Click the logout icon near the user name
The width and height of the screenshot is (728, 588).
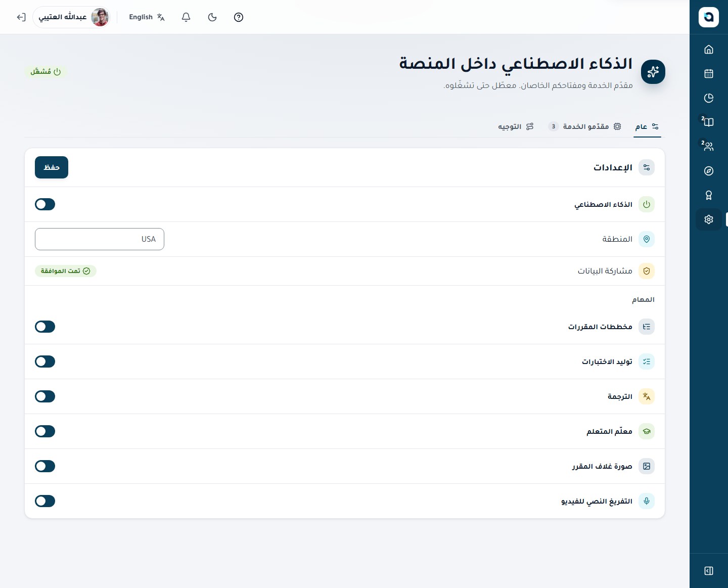[21, 17]
